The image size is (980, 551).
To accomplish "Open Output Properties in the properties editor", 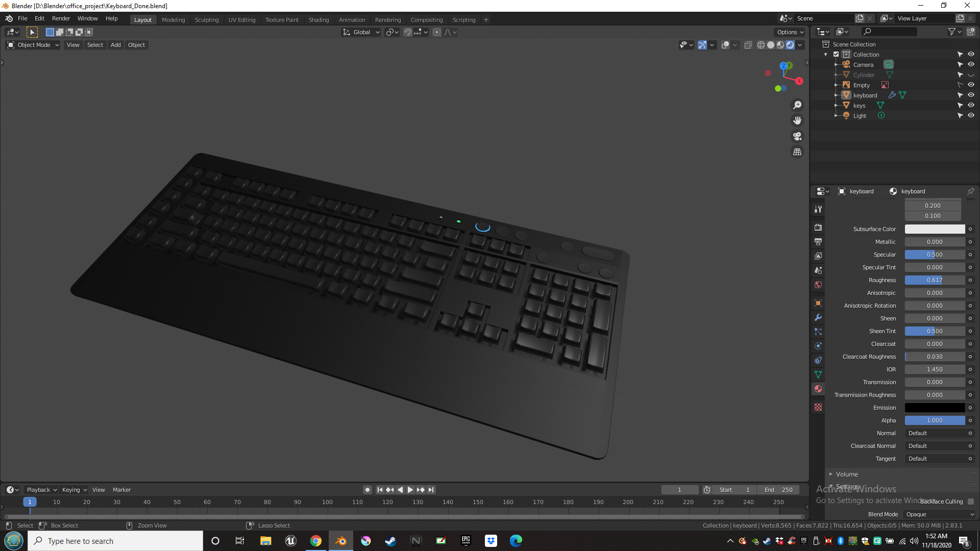I will (x=818, y=241).
